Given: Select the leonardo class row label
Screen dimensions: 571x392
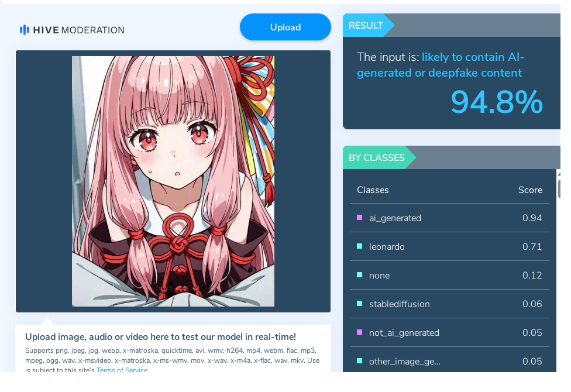Looking at the screenshot, I should 387,247.
